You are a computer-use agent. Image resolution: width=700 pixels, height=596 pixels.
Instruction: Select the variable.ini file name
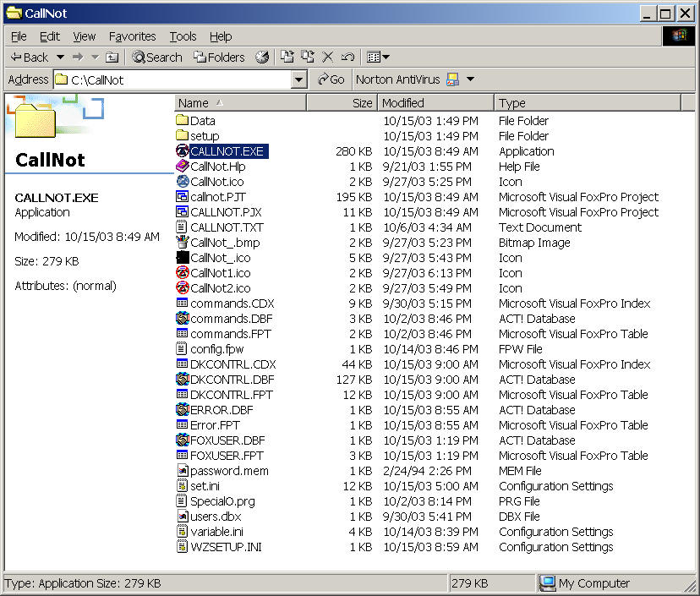pos(217,532)
